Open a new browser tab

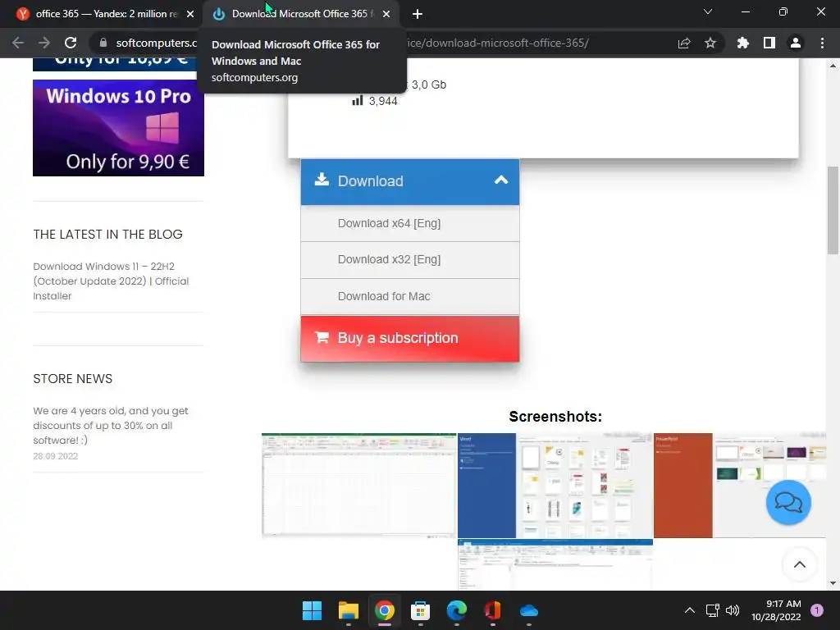pos(418,14)
